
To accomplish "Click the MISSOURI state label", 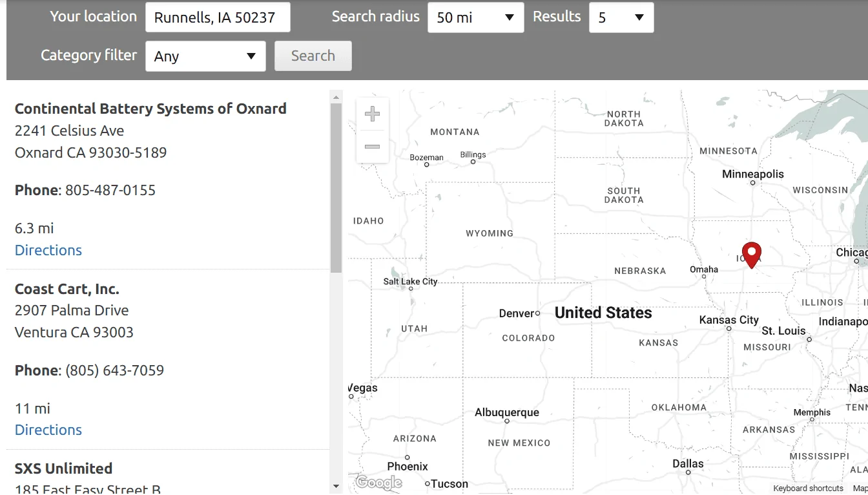I will pos(767,347).
